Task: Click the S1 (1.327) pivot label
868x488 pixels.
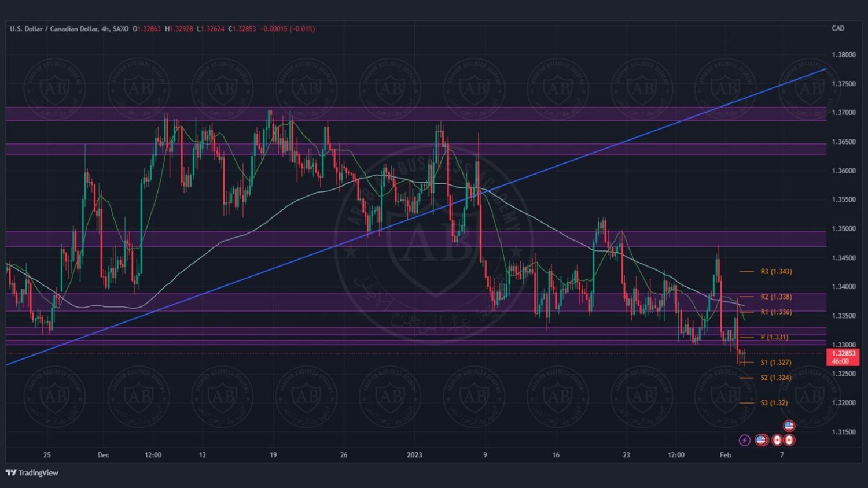Action: pyautogui.click(x=775, y=363)
